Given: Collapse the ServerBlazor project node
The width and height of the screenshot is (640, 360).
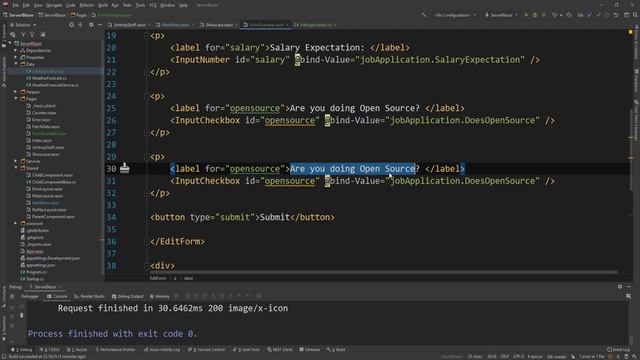Looking at the screenshot, I should point(11,43).
